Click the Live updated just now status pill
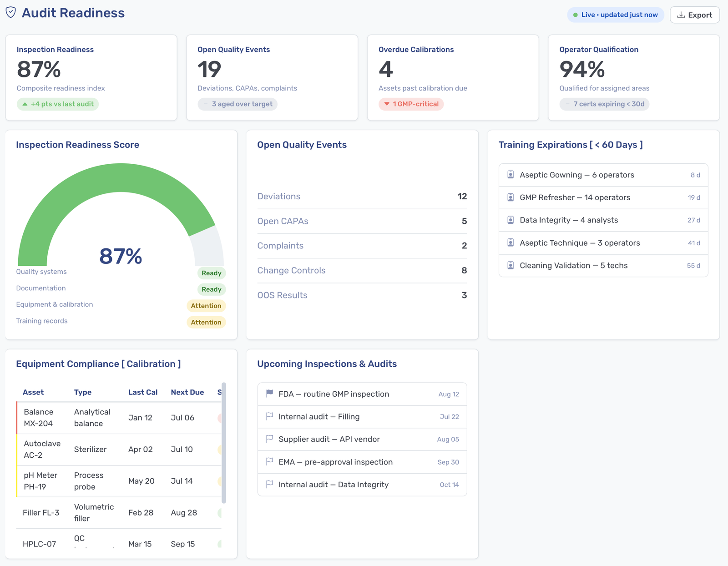The image size is (728, 566). click(615, 15)
